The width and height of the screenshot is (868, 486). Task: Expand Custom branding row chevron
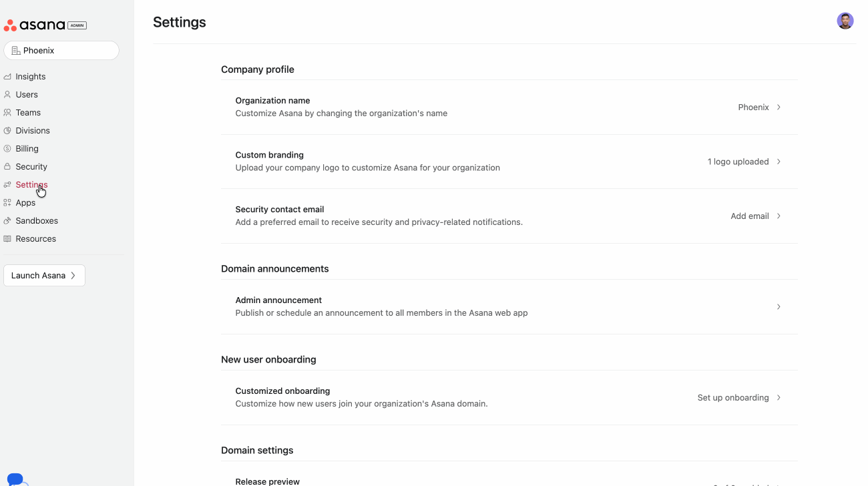click(x=779, y=162)
